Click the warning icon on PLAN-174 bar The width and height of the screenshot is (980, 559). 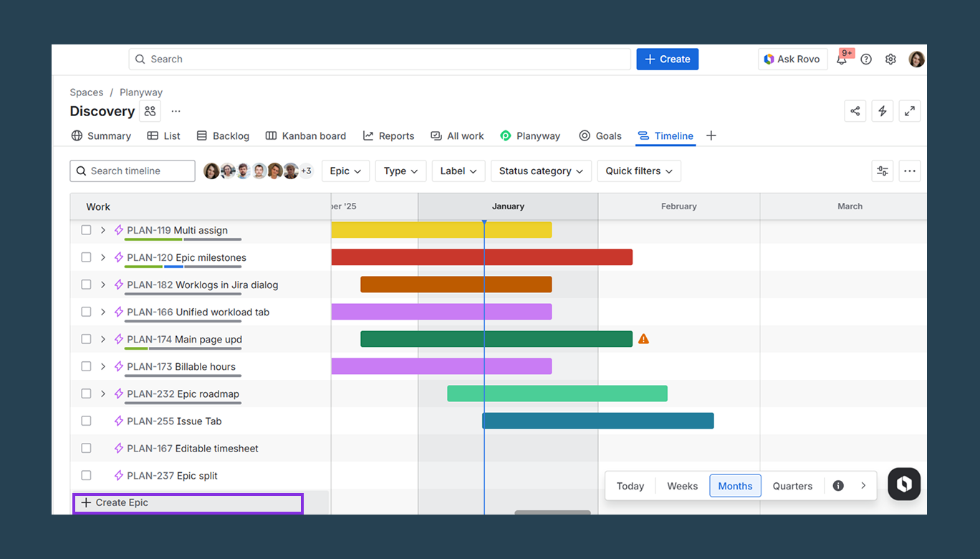[643, 339]
